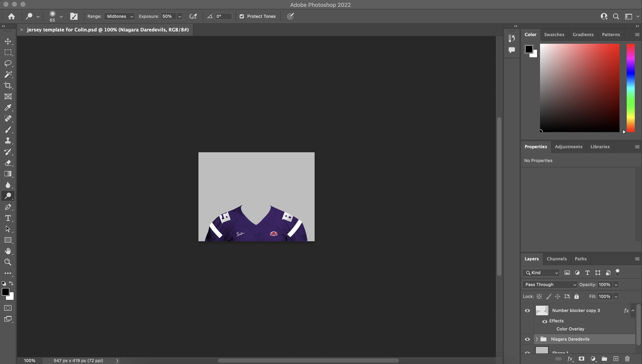The image size is (642, 364).
Task: Select the Eyedropper tool
Action: coord(8,107)
